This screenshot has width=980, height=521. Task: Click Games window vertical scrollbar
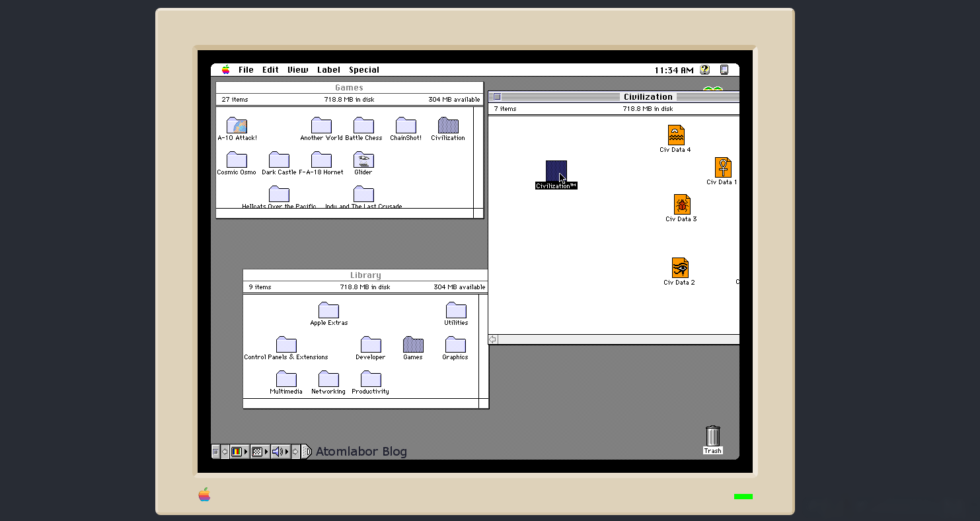point(478,157)
